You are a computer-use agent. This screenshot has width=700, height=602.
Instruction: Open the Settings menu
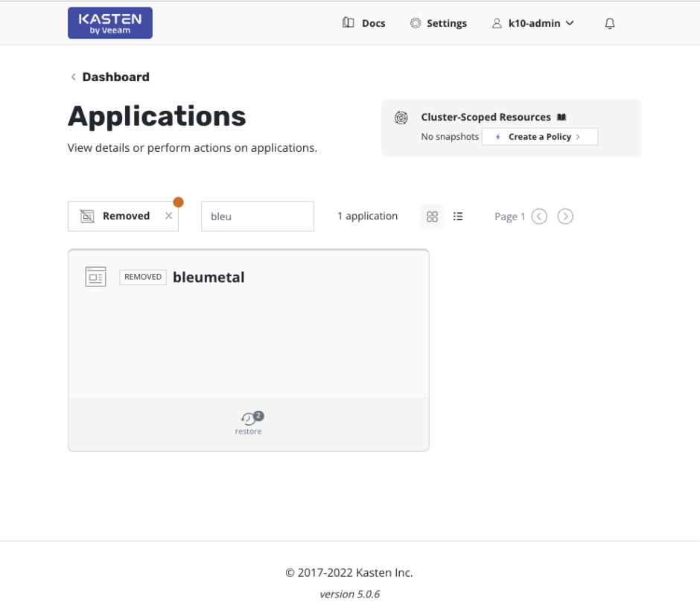(439, 23)
